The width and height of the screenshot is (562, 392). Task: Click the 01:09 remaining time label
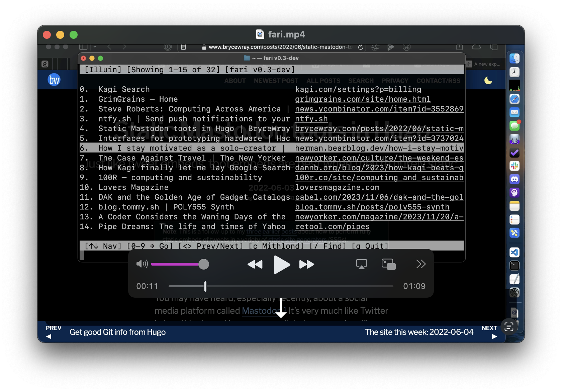[414, 286]
